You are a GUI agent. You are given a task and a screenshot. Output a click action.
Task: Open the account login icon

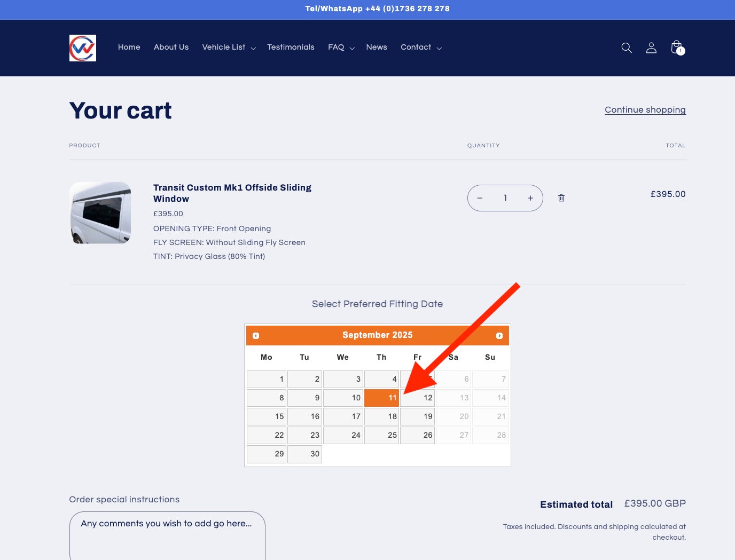[x=651, y=48]
